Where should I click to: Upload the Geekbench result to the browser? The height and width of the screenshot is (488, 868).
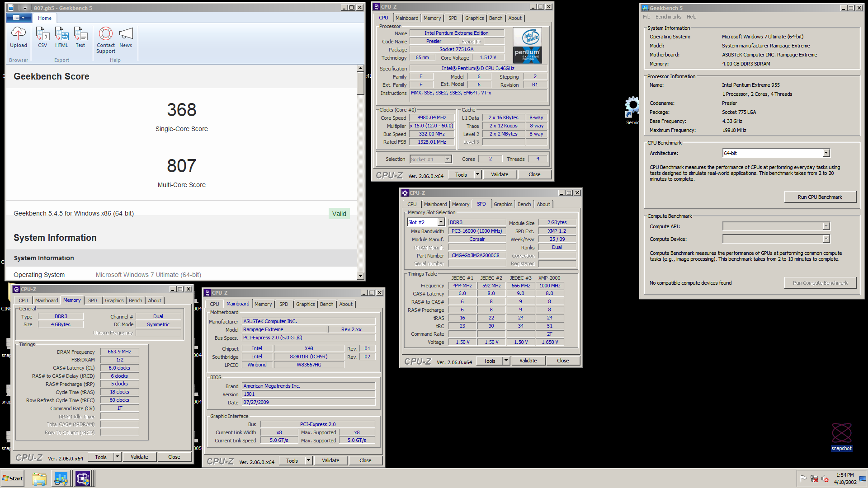coord(19,37)
